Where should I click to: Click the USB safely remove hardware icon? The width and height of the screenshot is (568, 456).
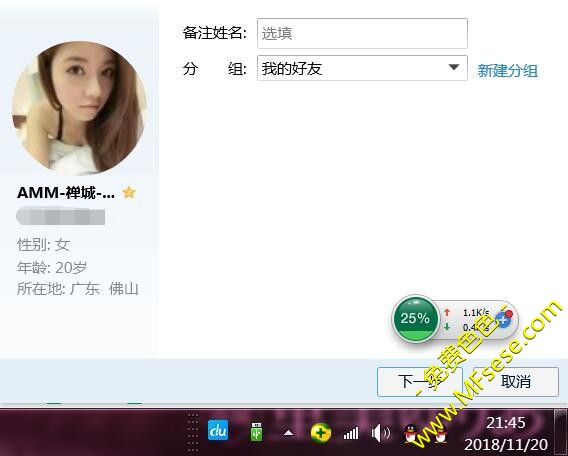[256, 432]
